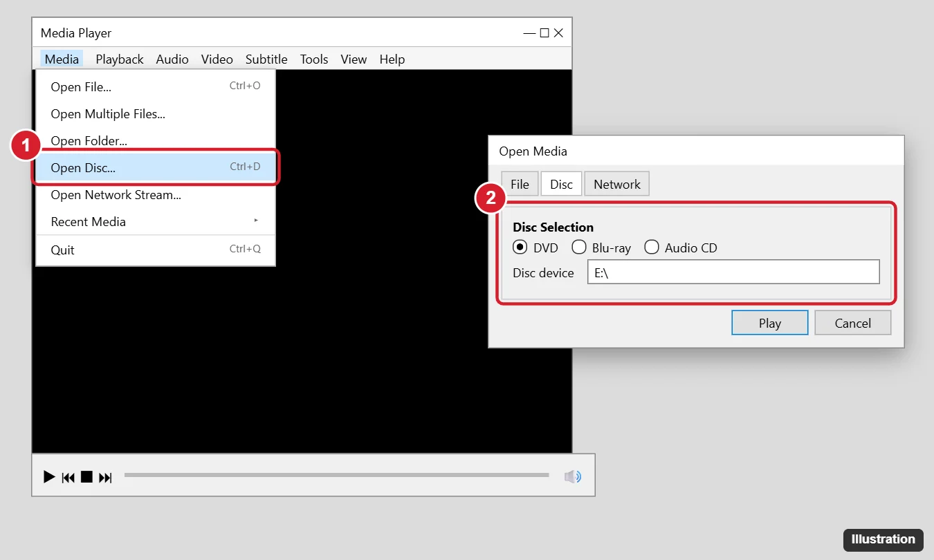The width and height of the screenshot is (934, 560).
Task: Open the Media menu
Action: pos(62,59)
